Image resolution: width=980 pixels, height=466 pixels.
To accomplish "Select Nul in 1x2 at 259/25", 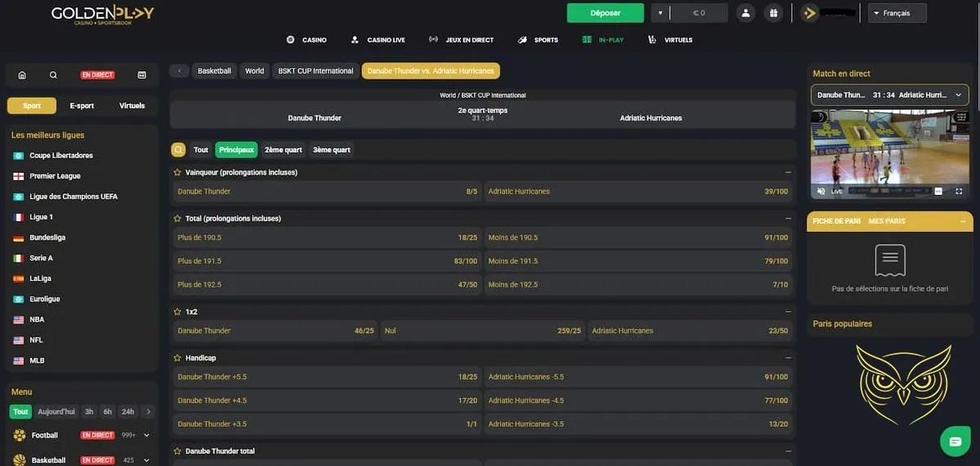I will pyautogui.click(x=482, y=331).
